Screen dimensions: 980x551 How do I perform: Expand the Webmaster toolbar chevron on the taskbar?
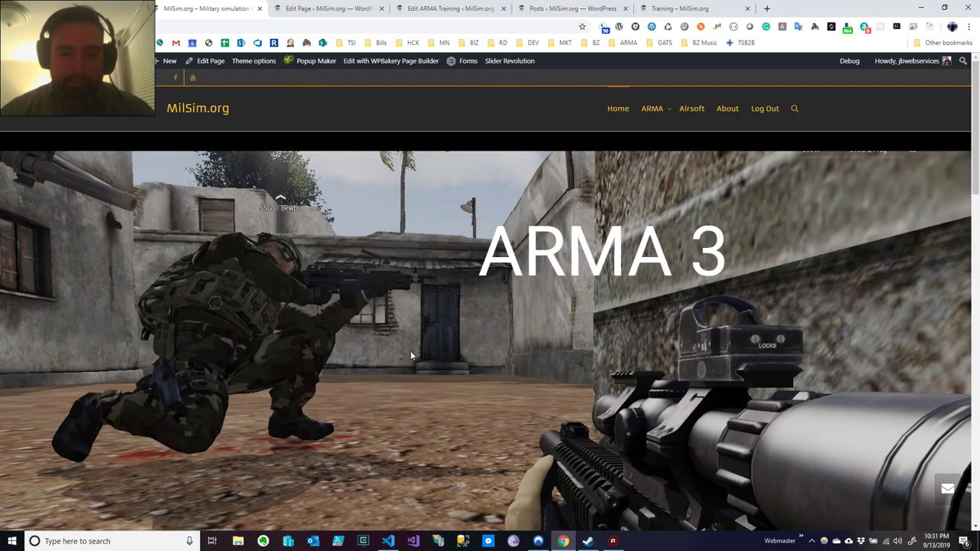pyautogui.click(x=802, y=537)
